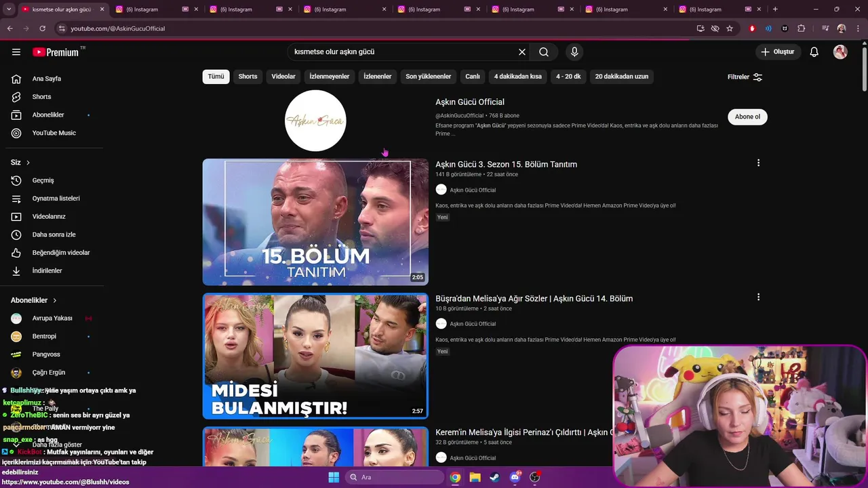
Task: Select the İzlenenler filter chip
Action: (378, 77)
